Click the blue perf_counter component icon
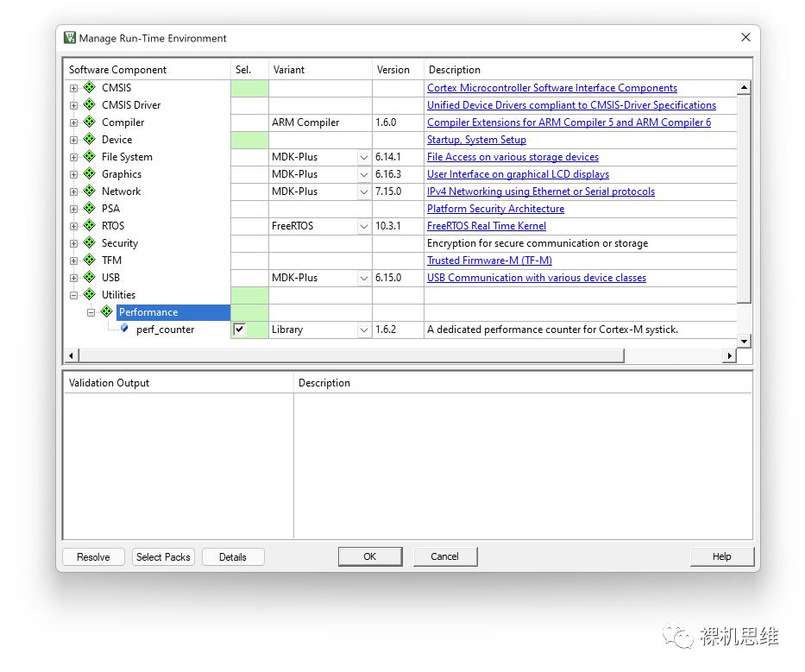This screenshot has width=805, height=672. pyautogui.click(x=124, y=329)
